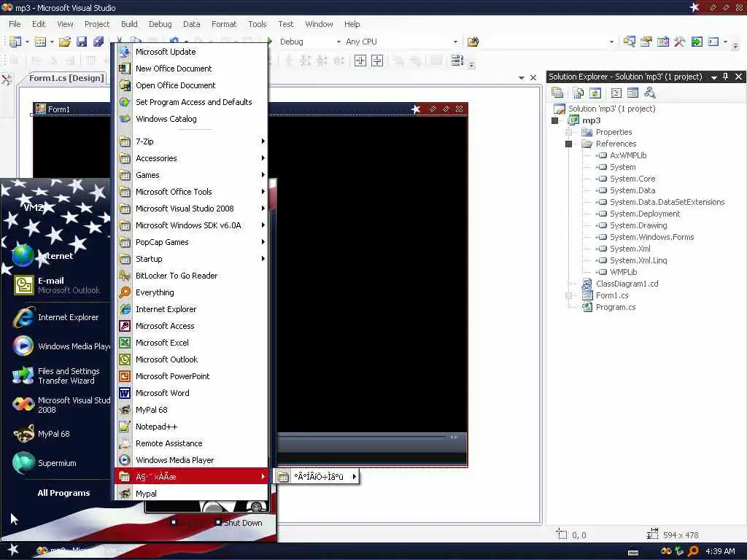Click the 4:39 AM taskbar clock
Screen dimensions: 747x560
(720, 551)
